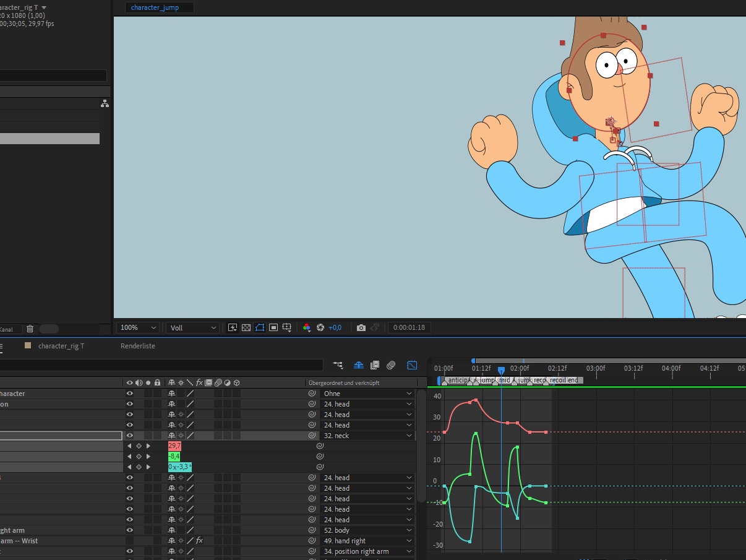Click the recoil end timeline marker
Screen dimensions: 746x560
tap(564, 380)
